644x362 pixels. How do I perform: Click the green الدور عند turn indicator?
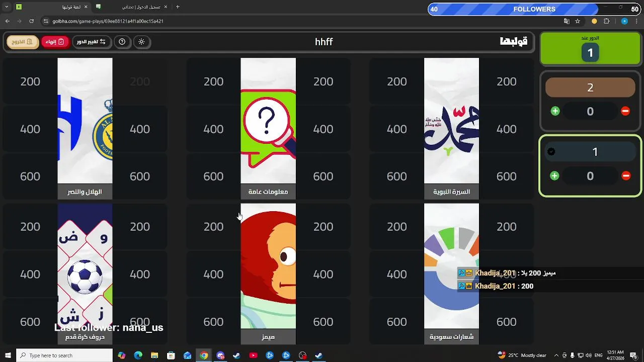[590, 49]
